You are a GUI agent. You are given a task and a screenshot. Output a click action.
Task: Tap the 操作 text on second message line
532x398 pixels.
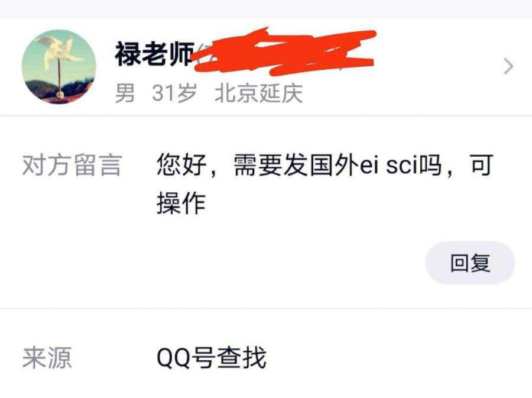tap(181, 203)
